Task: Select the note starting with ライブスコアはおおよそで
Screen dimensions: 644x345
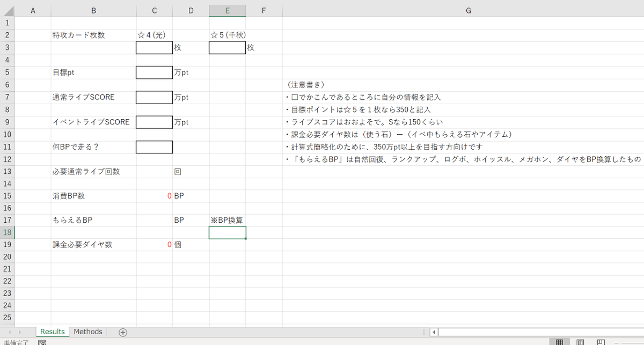Action: [x=463, y=122]
